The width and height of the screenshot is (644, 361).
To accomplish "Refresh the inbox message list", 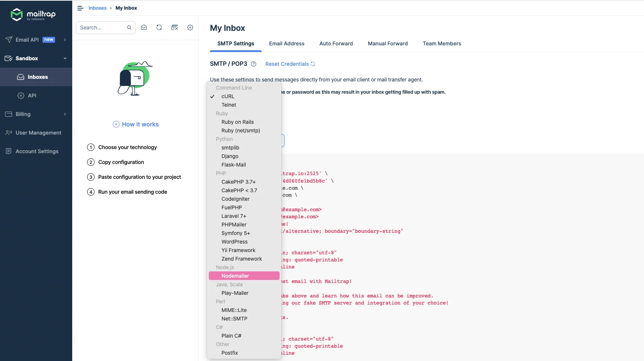I will (159, 27).
